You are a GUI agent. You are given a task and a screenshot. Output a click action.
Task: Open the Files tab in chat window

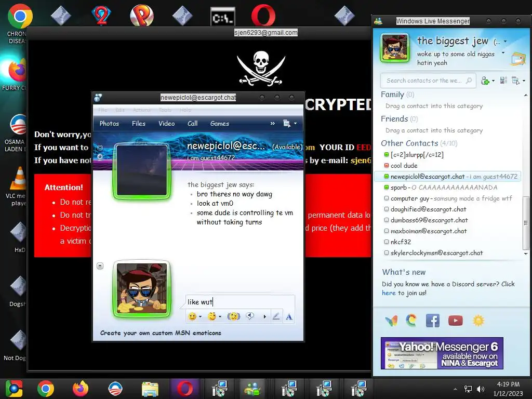coord(138,124)
